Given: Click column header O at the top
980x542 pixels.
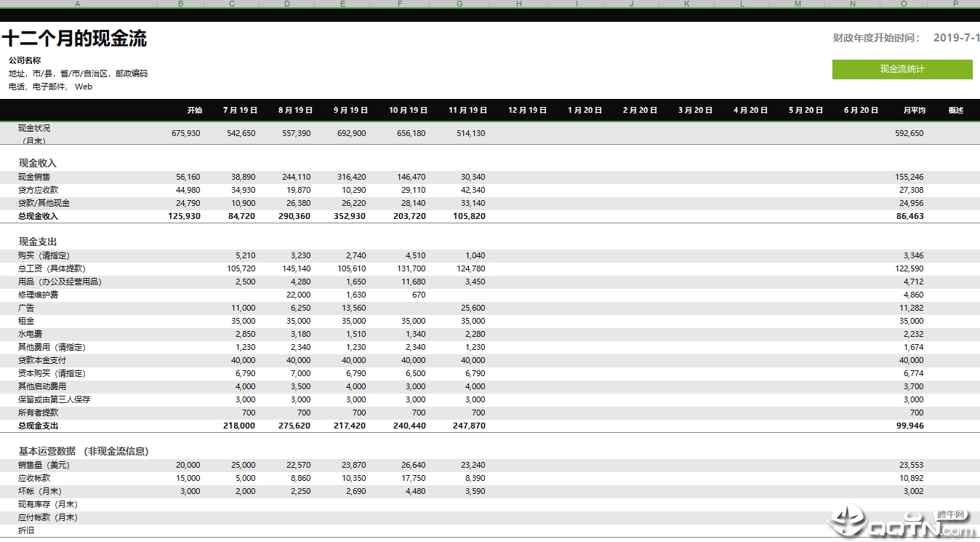Looking at the screenshot, I should pyautogui.click(x=904, y=4).
